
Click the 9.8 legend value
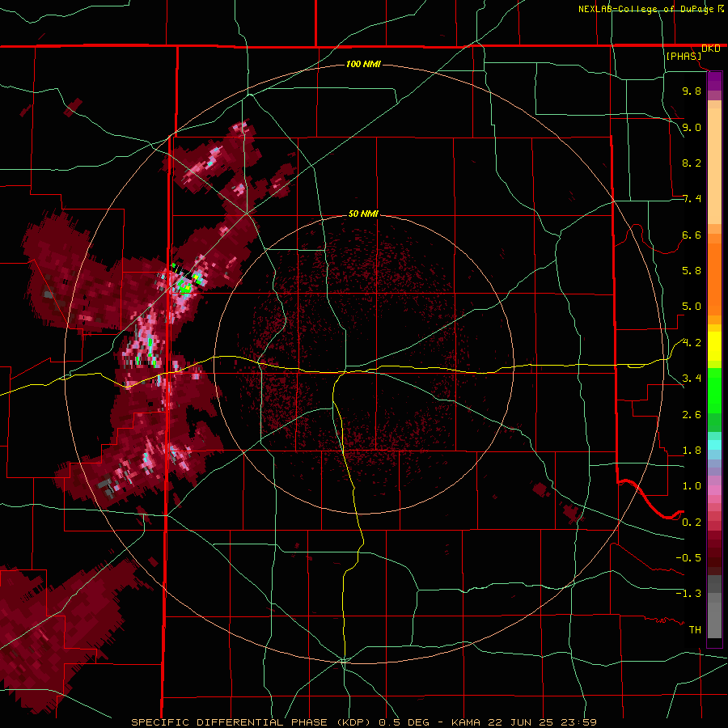[x=692, y=91]
